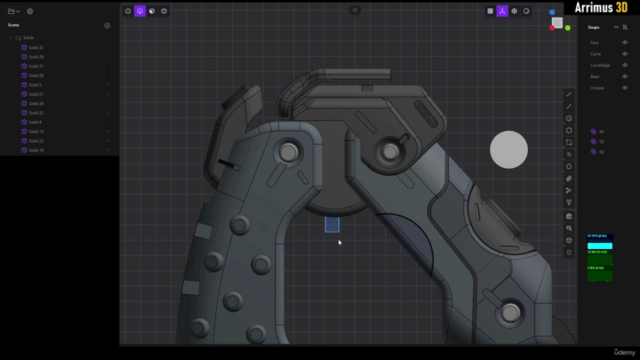Select the scissors trim tool
The height and width of the screenshot is (360, 640).
point(569,191)
